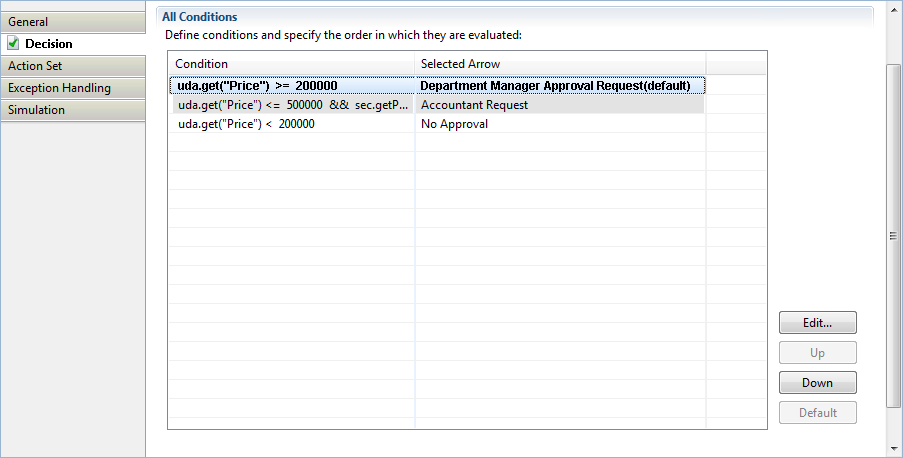The height and width of the screenshot is (458, 903).
Task: Click the scrollbar's up arrow
Action: (894, 10)
